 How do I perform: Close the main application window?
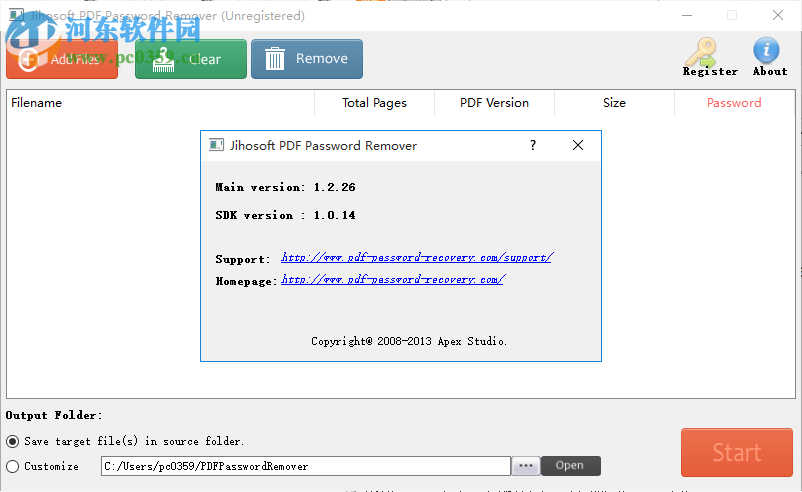(777, 15)
